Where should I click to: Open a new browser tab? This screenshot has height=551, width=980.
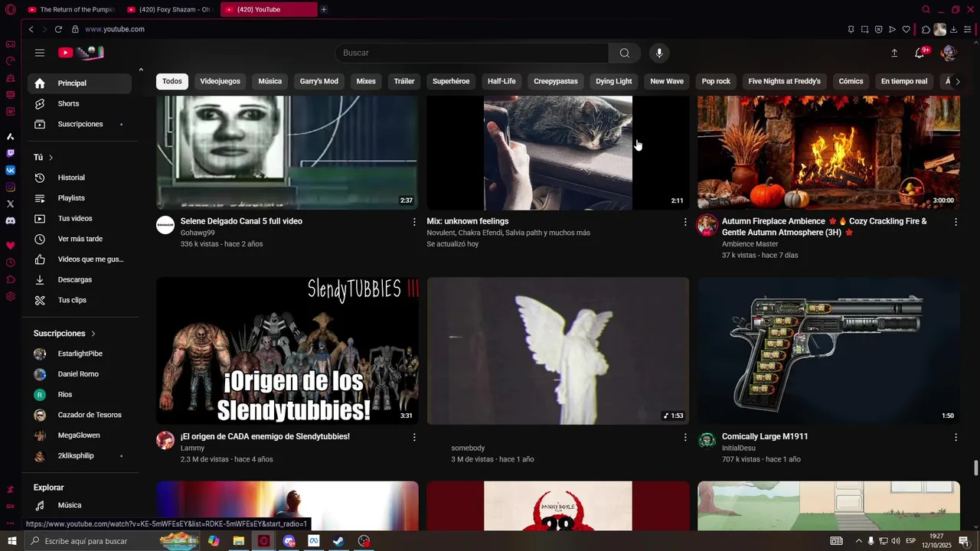324,9
